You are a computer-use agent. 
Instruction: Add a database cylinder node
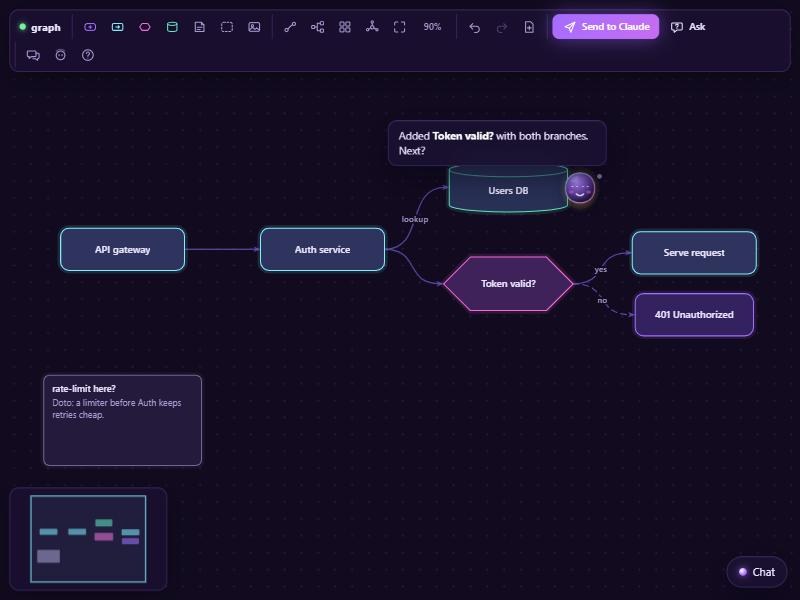coord(172,27)
